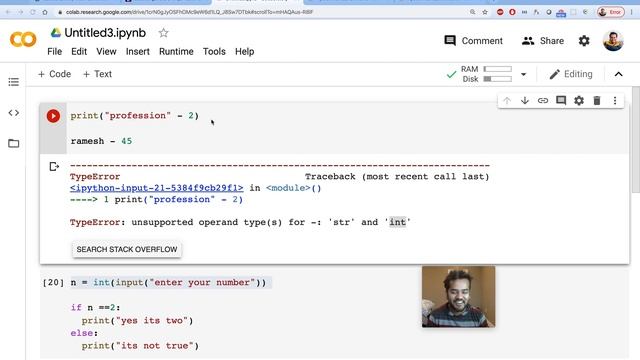
Task: Click the Colab logo
Action: click(x=23, y=40)
